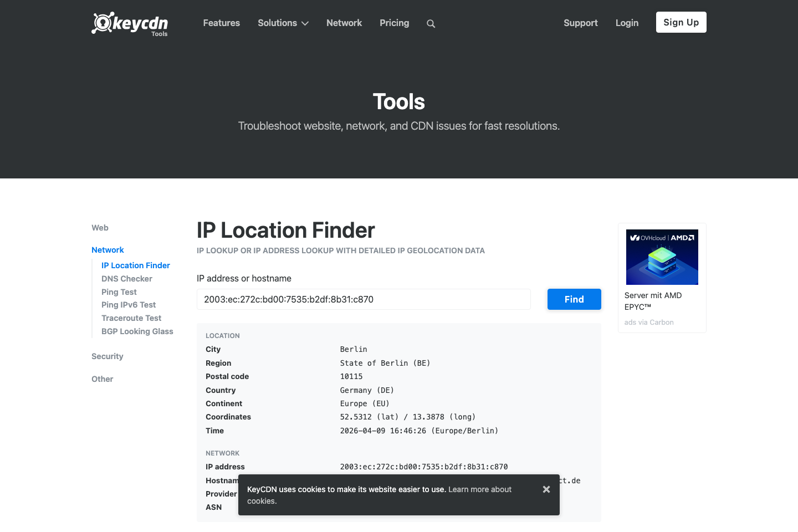Image resolution: width=798 pixels, height=532 pixels.
Task: Open the Ping IPv6 Test tool
Action: click(x=129, y=304)
